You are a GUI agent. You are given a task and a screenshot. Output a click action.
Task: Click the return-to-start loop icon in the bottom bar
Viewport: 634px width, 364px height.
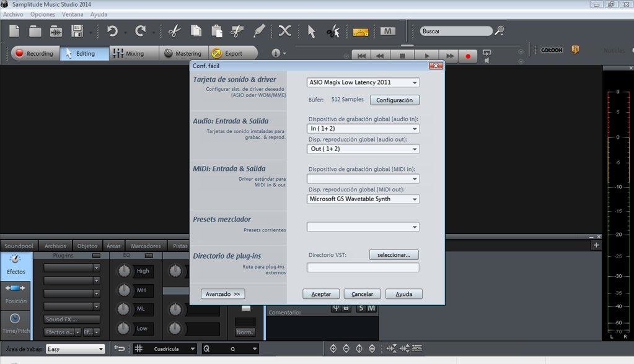119,349
